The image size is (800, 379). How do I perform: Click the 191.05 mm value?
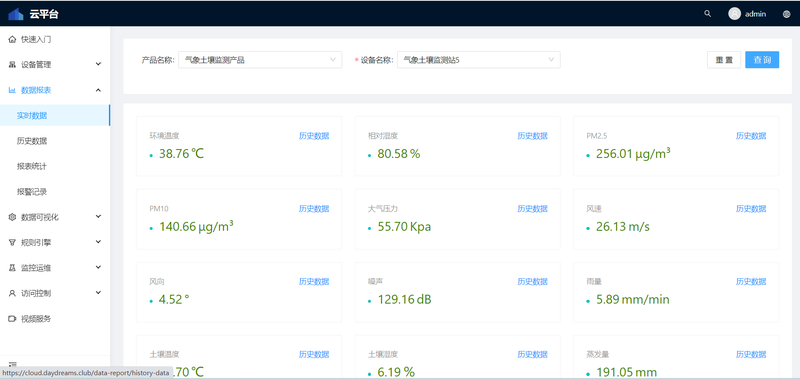coord(627,372)
